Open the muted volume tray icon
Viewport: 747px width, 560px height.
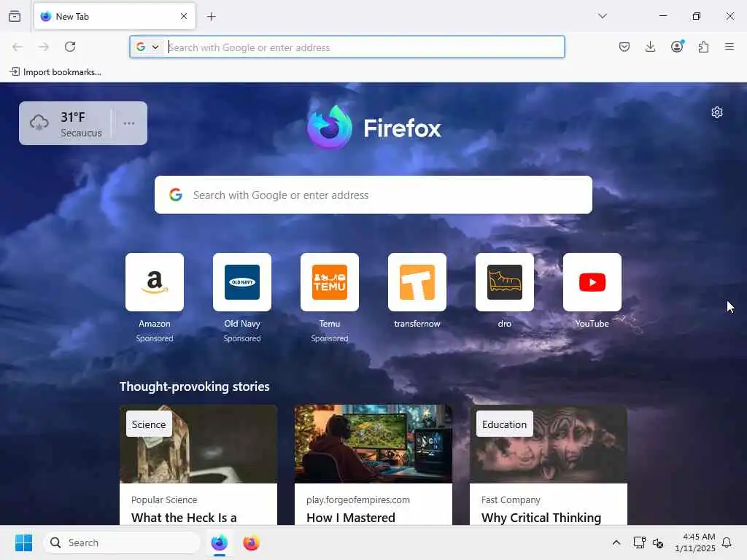[x=658, y=542]
